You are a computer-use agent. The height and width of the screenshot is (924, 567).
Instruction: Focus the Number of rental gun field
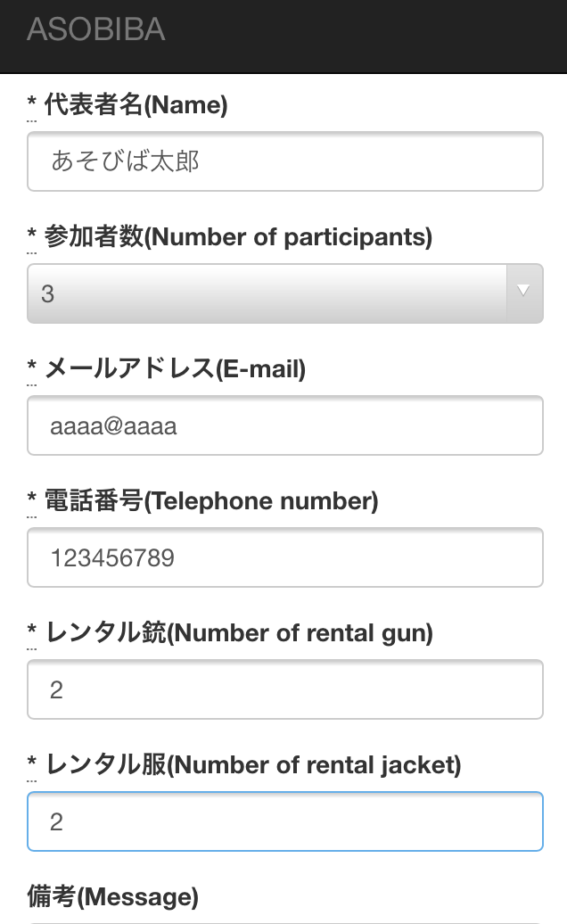(285, 689)
